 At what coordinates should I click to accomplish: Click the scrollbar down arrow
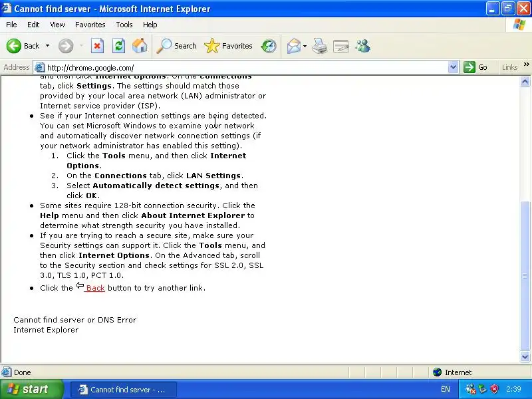(525, 356)
